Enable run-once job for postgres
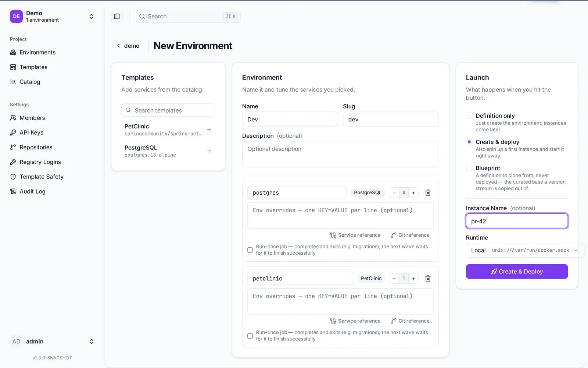 click(x=250, y=250)
